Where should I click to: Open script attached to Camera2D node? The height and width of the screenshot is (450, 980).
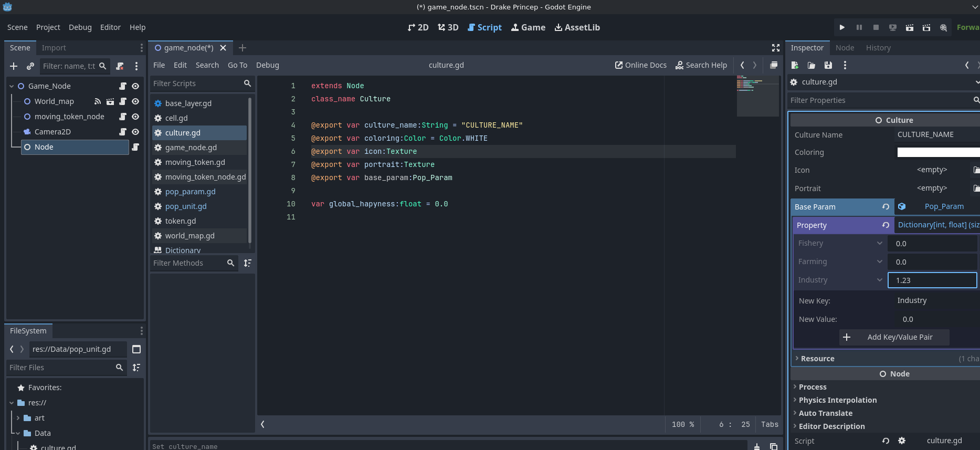pos(123,132)
